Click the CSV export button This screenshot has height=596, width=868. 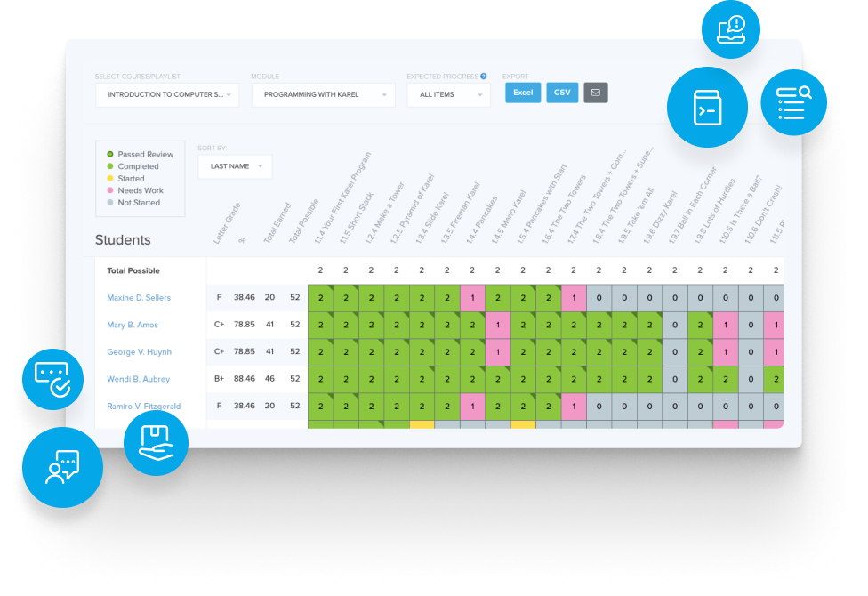click(x=562, y=93)
